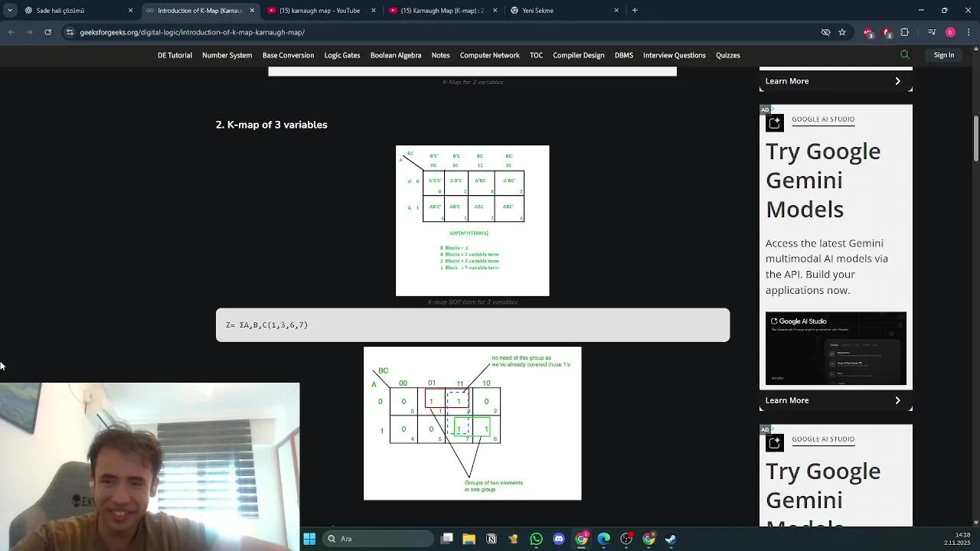The width and height of the screenshot is (980, 551).
Task: Open Number System in the navigation bar
Action: click(x=227, y=55)
